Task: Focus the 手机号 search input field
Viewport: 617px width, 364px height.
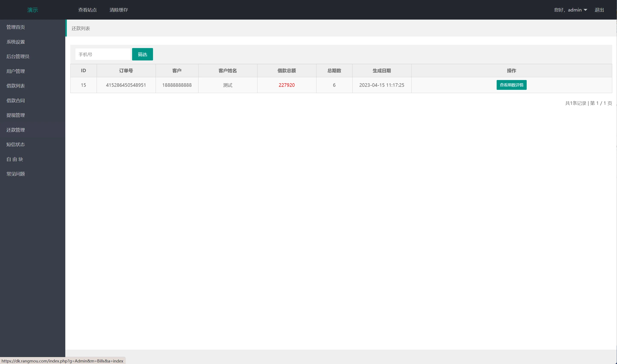Action: (103, 54)
